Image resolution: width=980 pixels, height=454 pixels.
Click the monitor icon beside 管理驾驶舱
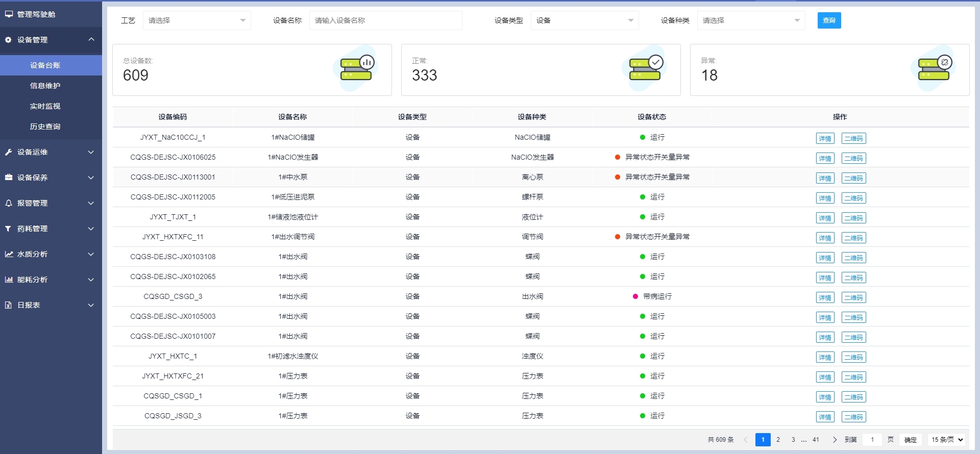click(9, 14)
